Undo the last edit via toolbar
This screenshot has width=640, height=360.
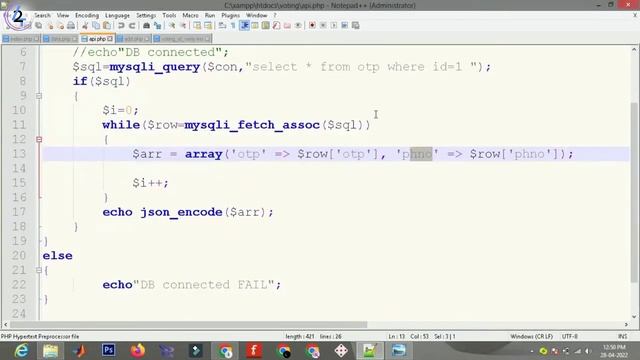coord(121,26)
